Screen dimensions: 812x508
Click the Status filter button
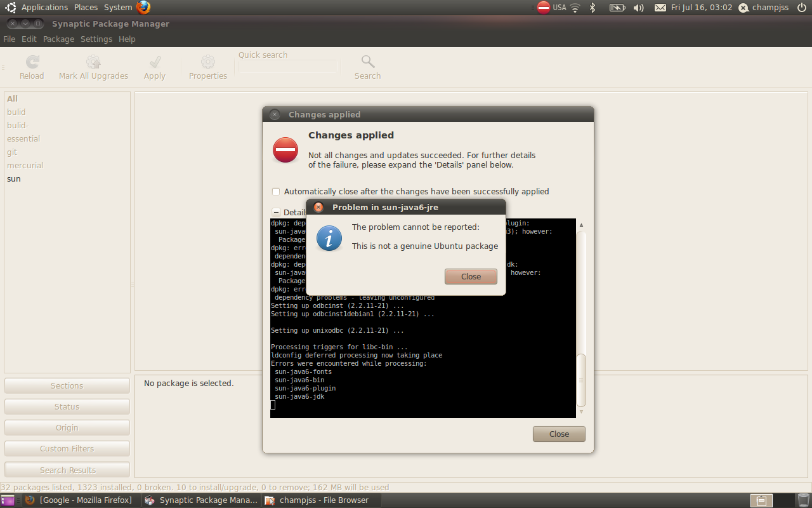[67, 407]
